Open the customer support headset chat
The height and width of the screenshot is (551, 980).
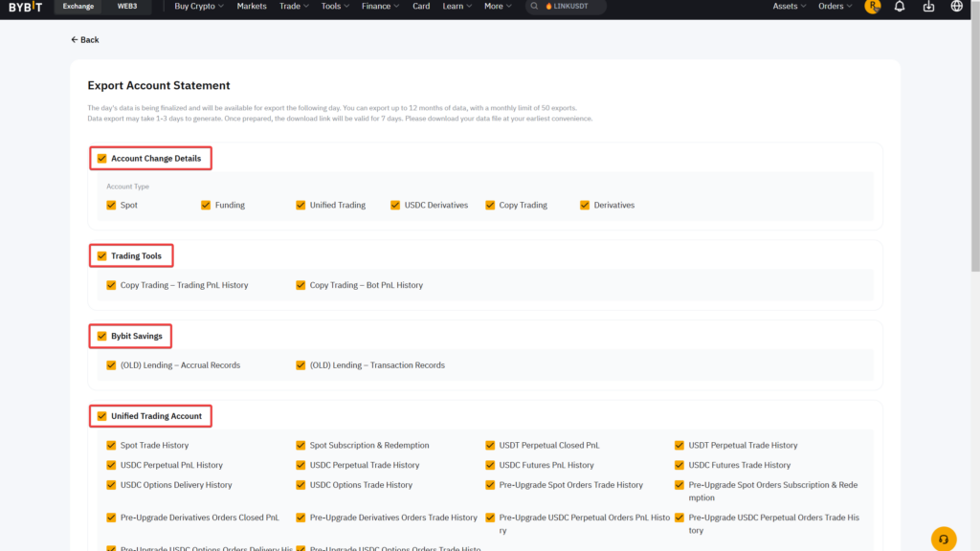tap(944, 539)
